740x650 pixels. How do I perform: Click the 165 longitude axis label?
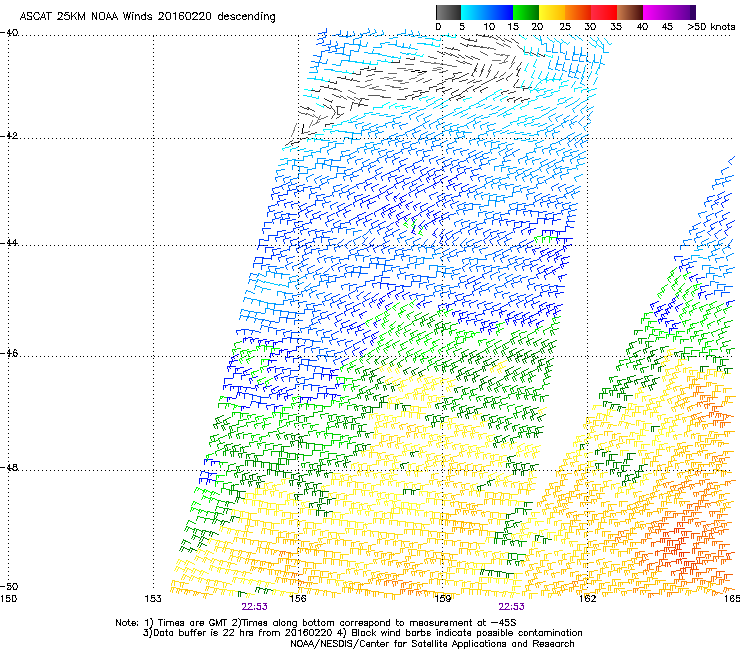point(732,599)
